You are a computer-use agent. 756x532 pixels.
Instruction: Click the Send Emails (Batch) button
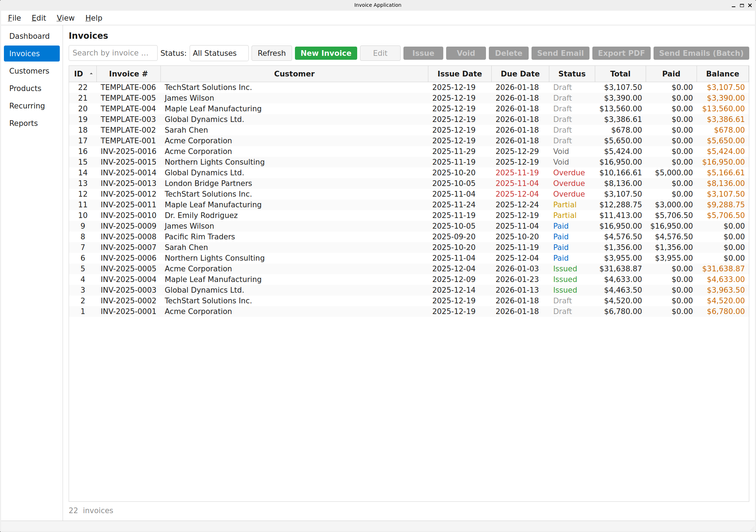pyautogui.click(x=701, y=53)
